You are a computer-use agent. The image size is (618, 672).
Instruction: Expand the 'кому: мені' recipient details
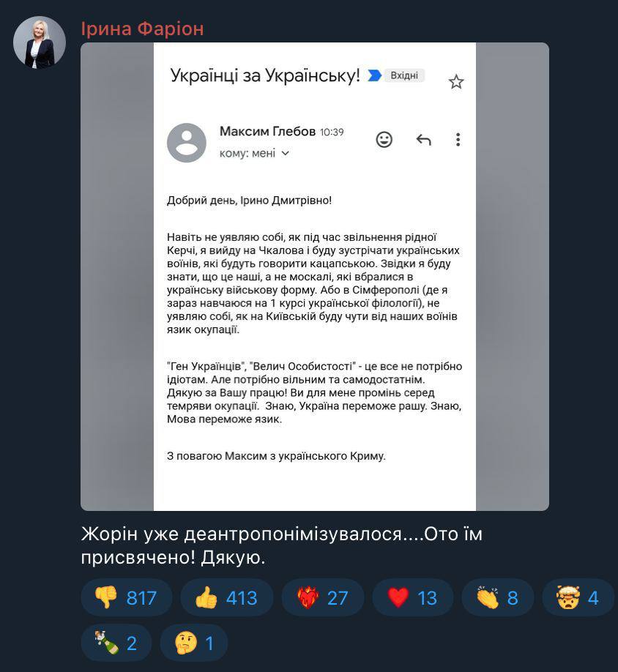point(256,154)
